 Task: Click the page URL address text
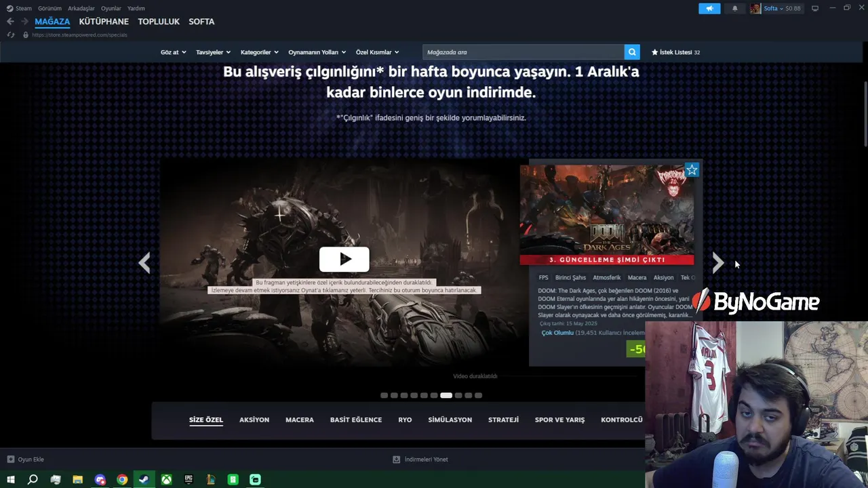point(79,35)
